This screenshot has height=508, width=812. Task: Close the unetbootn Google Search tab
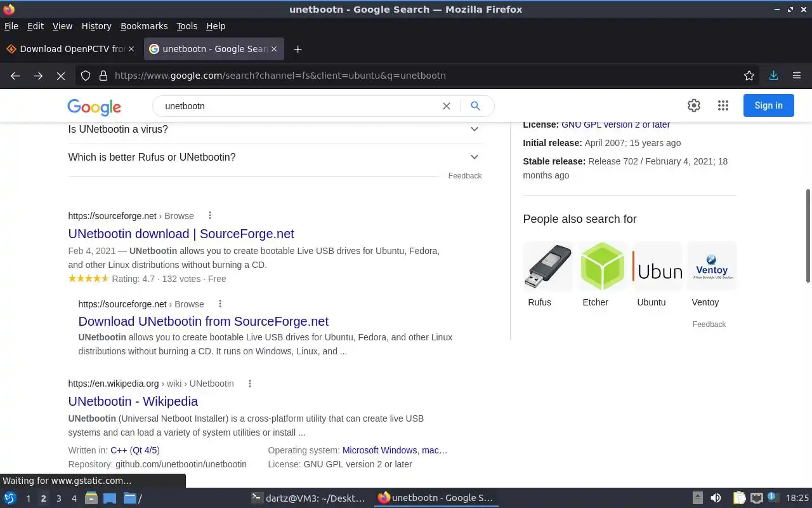coord(274,49)
